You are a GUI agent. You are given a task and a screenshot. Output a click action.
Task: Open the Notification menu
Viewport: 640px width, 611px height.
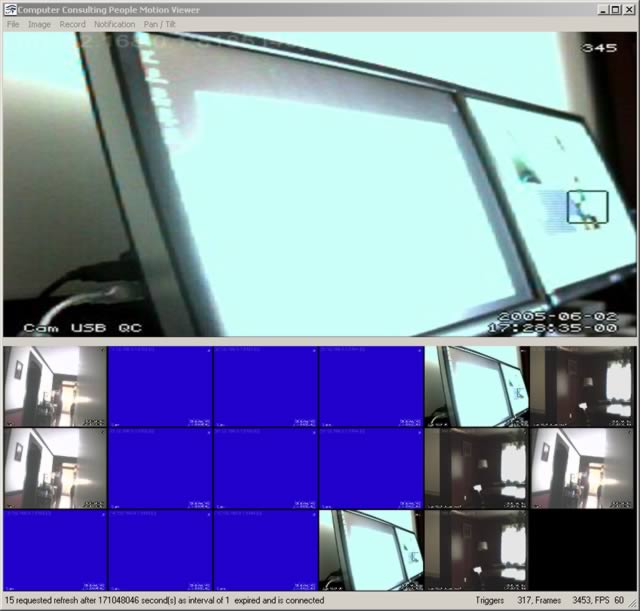[114, 24]
